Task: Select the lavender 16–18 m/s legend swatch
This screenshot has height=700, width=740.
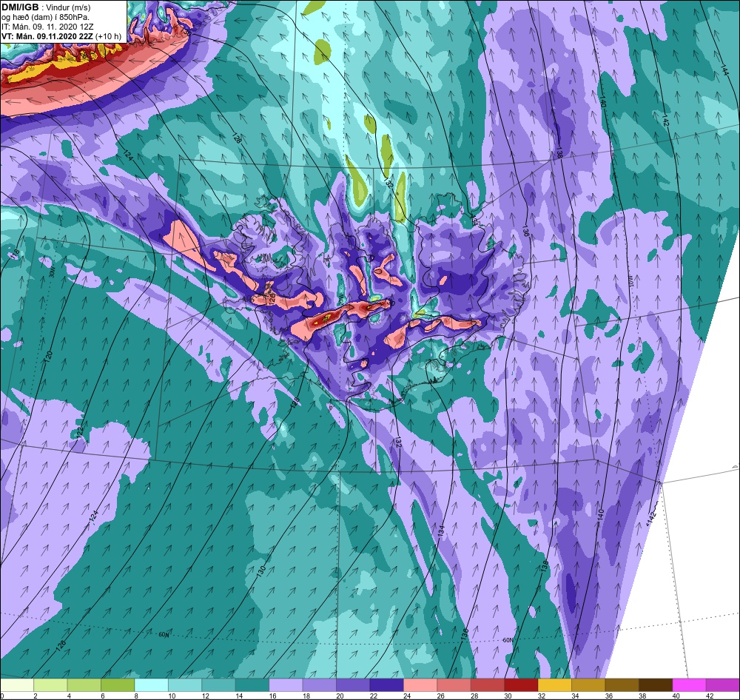Action: point(286,685)
